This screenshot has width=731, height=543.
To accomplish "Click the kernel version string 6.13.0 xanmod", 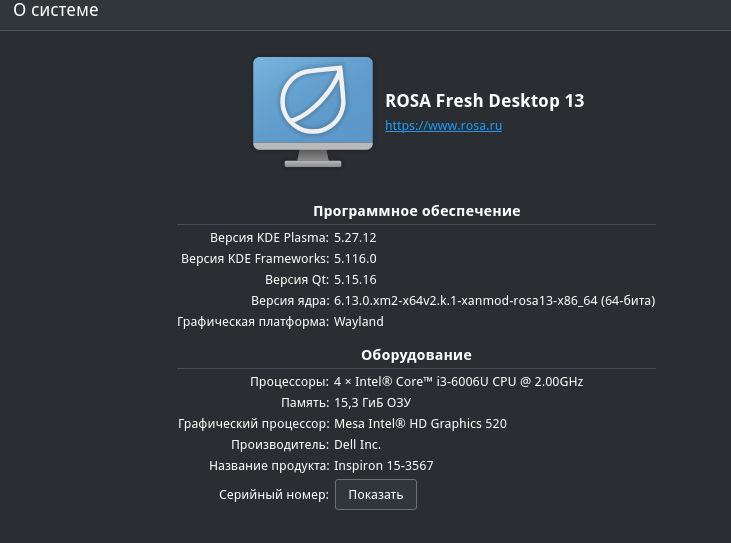I will coord(494,300).
